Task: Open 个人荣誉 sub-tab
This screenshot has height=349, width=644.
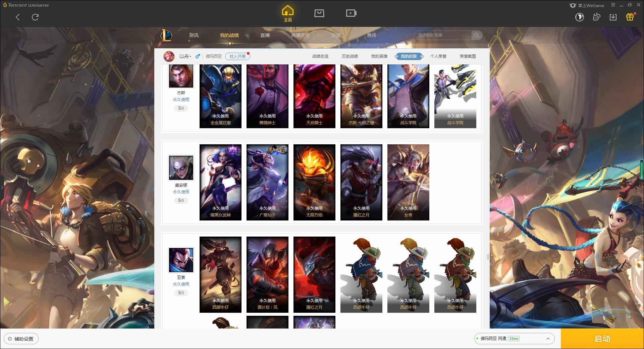Action: click(x=438, y=56)
